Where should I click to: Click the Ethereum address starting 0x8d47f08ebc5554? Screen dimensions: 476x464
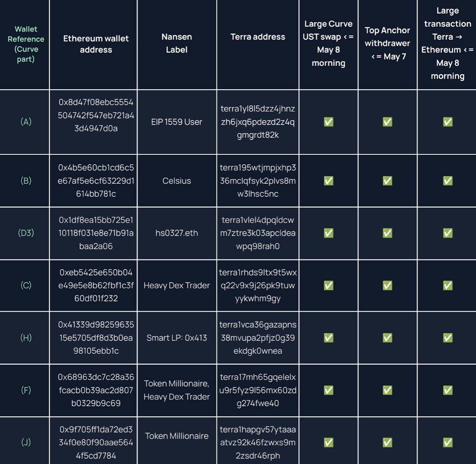[x=96, y=115]
